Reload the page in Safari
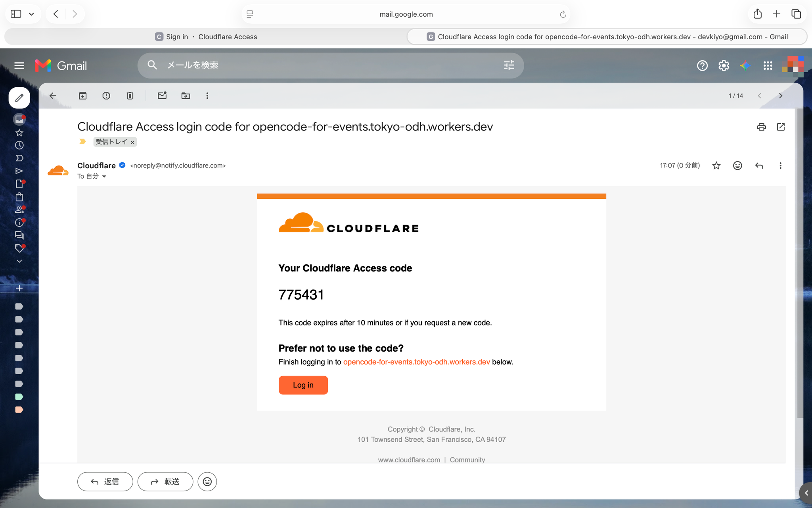 coord(563,14)
